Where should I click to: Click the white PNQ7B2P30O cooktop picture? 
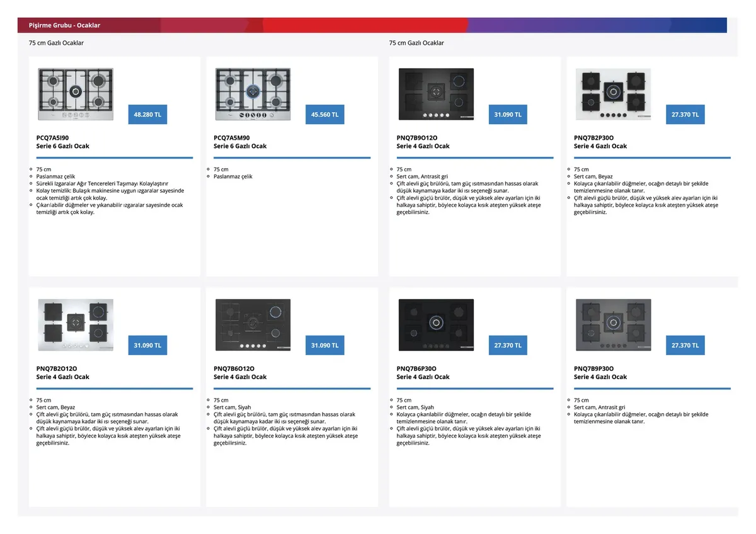point(613,94)
